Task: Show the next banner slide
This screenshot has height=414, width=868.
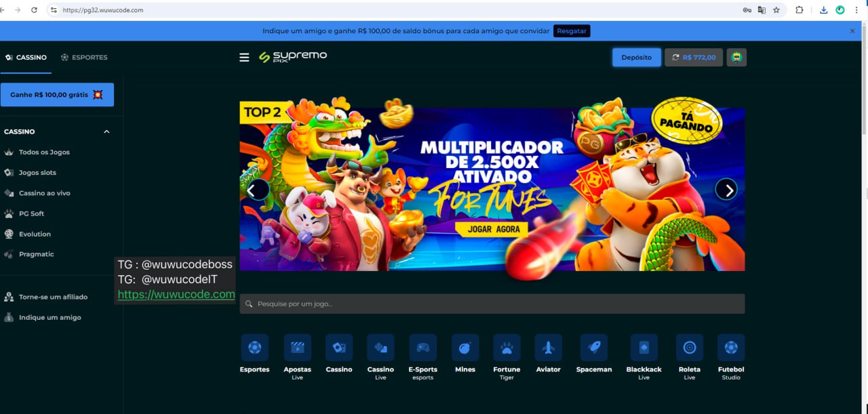Action: (726, 190)
